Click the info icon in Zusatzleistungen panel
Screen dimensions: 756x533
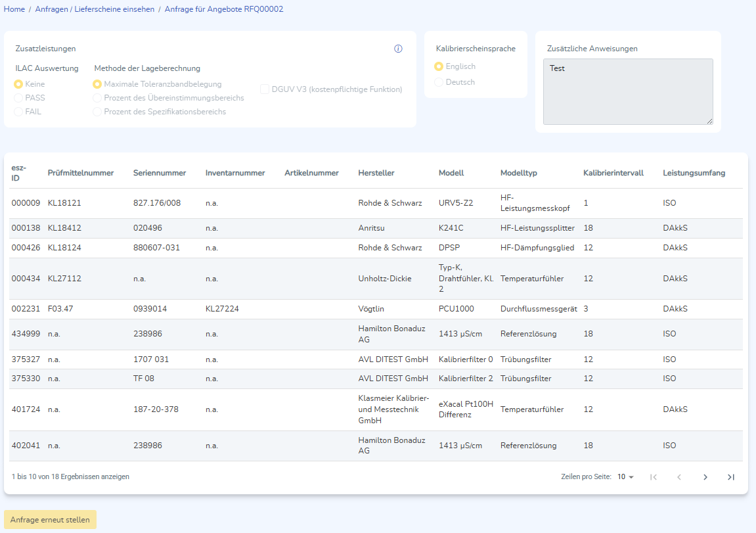[x=398, y=49]
